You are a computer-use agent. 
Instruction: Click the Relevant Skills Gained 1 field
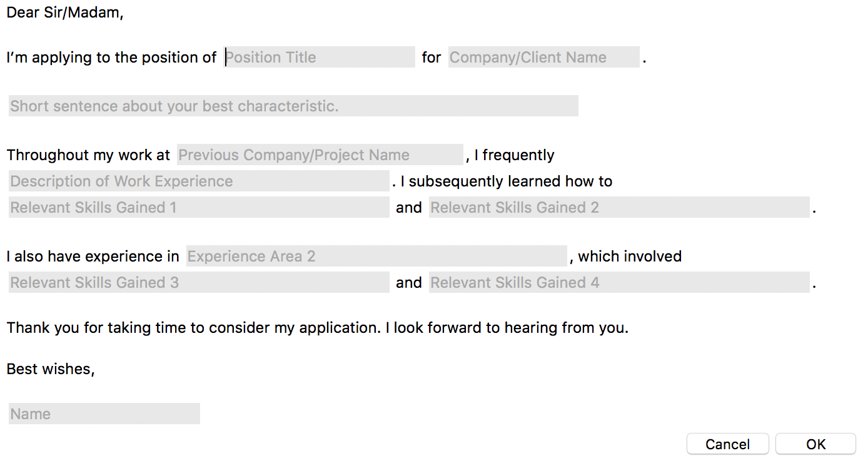pyautogui.click(x=199, y=207)
